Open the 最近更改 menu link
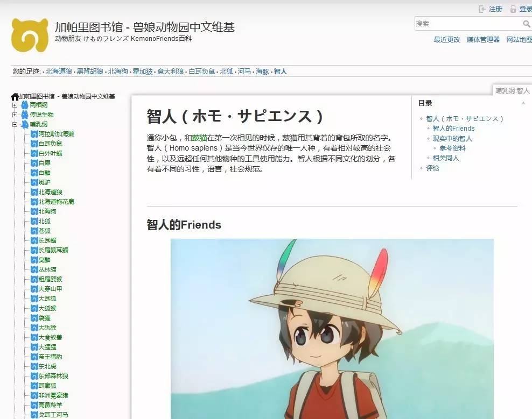The image size is (532, 419). coord(447,40)
